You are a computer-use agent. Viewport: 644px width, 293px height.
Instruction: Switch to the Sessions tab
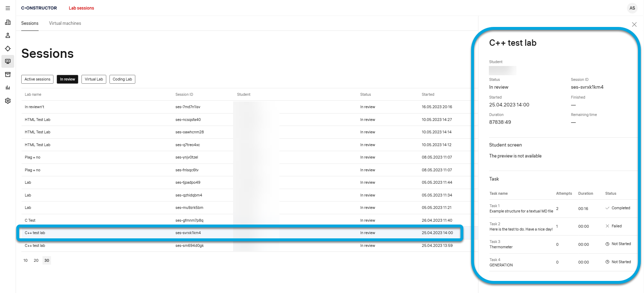point(30,23)
